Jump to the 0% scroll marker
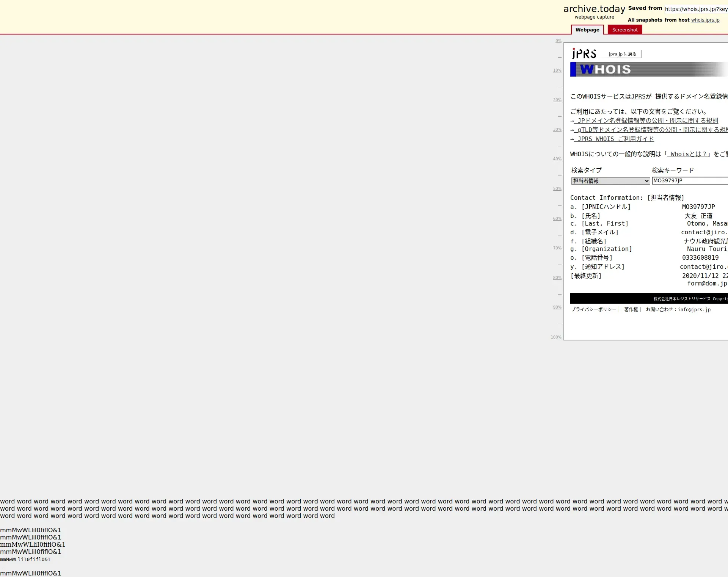 [x=558, y=41]
